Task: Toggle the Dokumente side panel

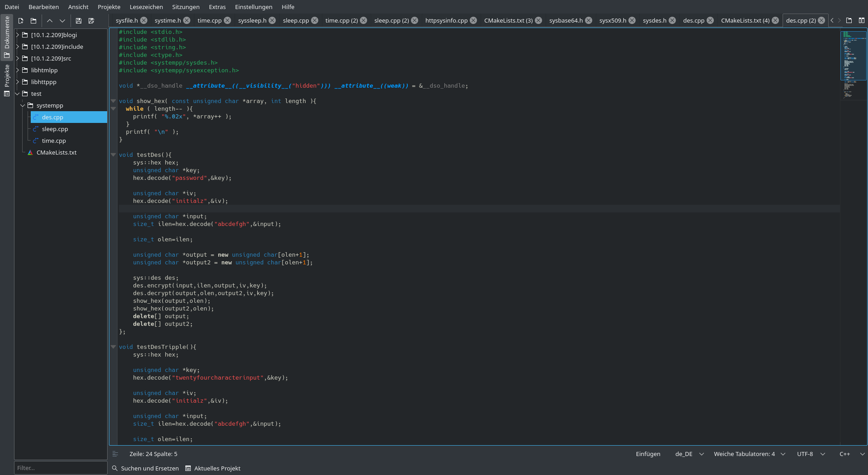Action: point(7,37)
